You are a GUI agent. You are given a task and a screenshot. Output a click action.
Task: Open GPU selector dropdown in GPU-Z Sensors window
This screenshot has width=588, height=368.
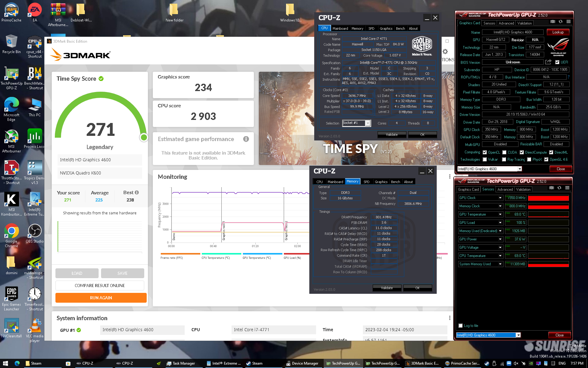click(518, 335)
